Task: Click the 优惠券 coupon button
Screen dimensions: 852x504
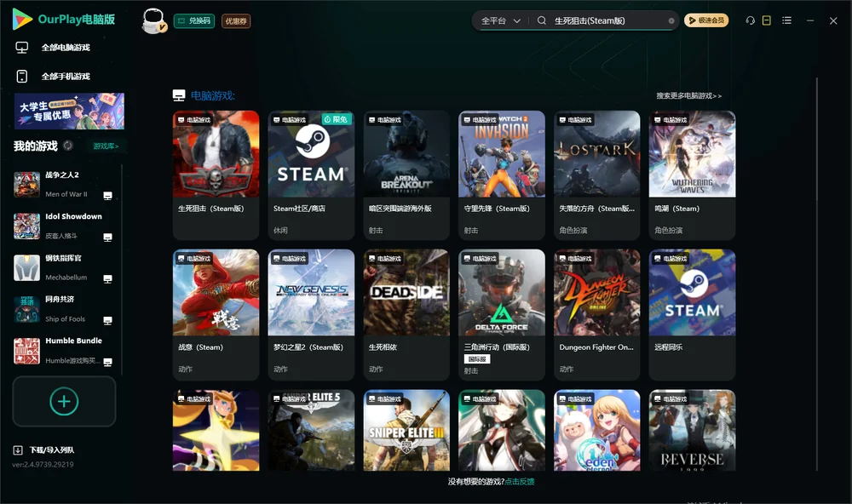Action: click(x=236, y=21)
